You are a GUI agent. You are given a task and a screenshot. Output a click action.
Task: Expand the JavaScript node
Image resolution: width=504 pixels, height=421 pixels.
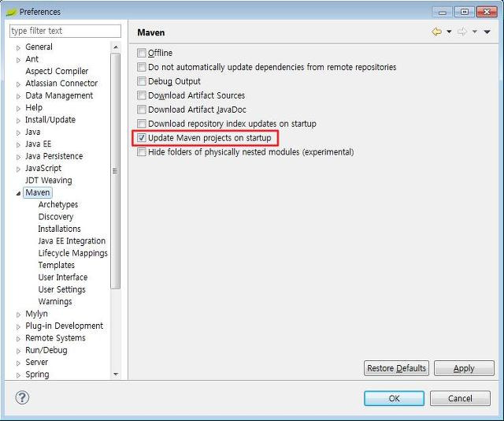pyautogui.click(x=18, y=169)
